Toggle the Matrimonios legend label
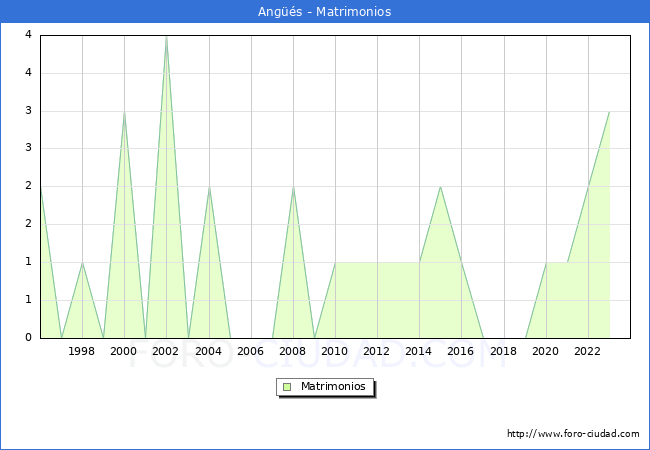Viewport: 650px width, 450px height. (334, 387)
